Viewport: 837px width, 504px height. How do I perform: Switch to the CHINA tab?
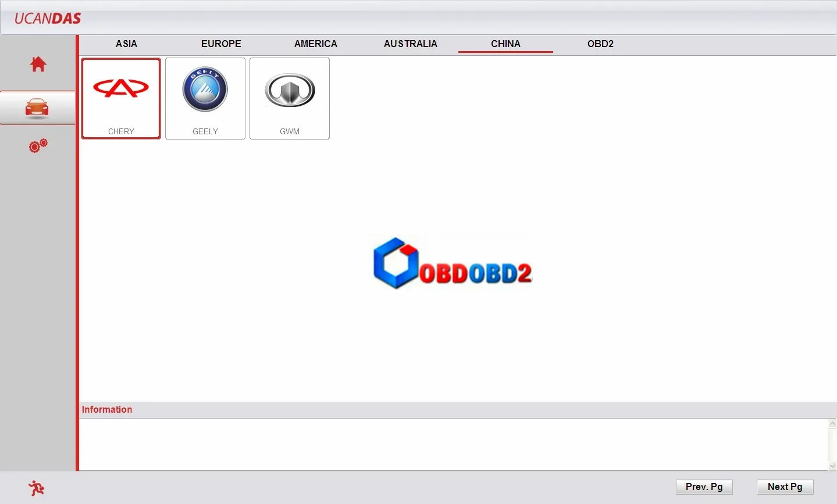tap(505, 44)
